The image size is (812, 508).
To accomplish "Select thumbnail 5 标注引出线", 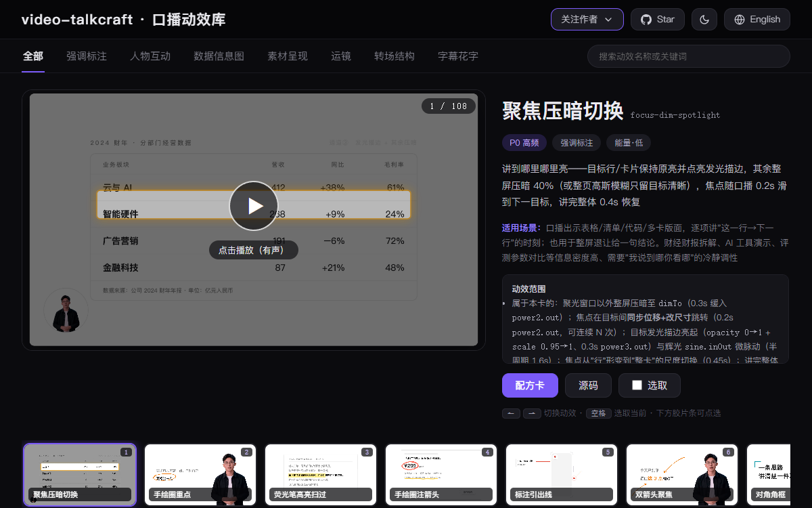I will coord(562,475).
